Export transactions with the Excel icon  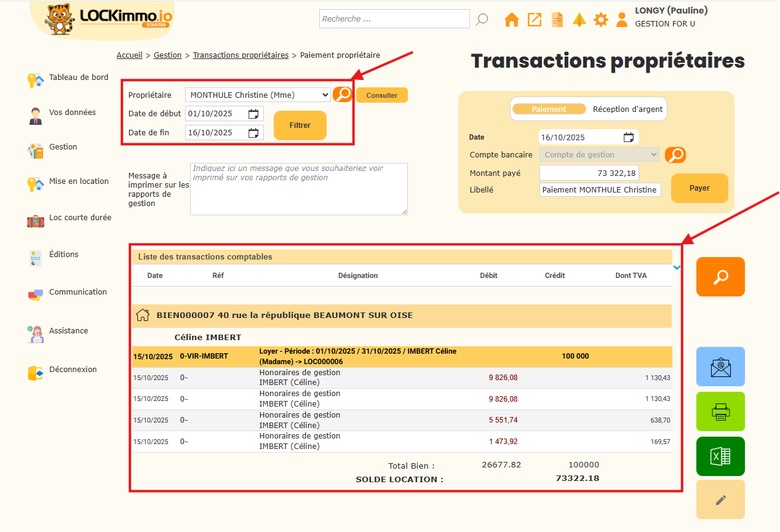720,456
